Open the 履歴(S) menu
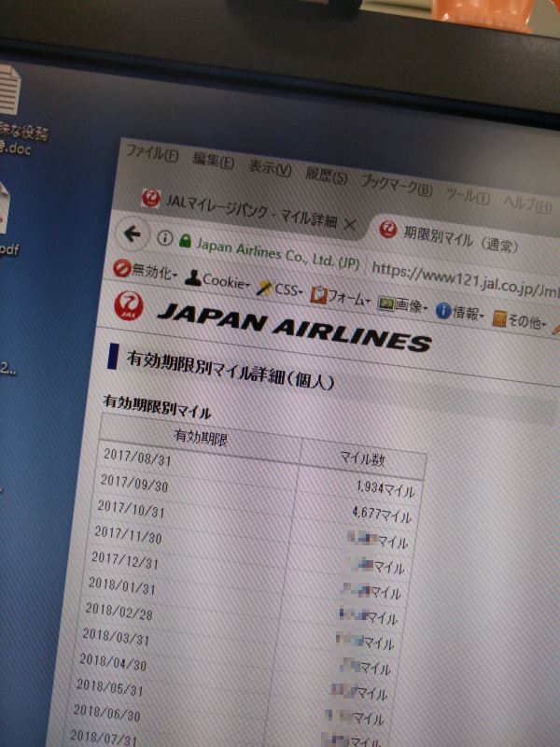The width and height of the screenshot is (560, 747). pos(326,176)
